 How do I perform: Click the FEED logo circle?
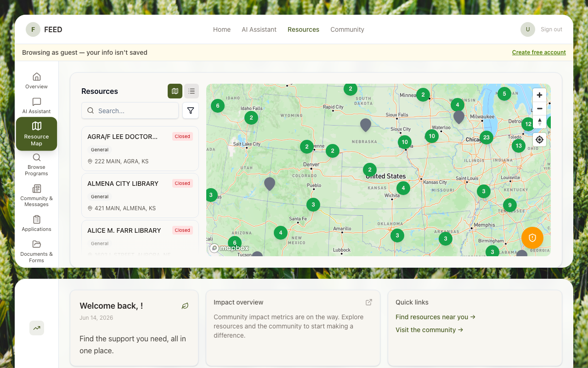pos(33,29)
